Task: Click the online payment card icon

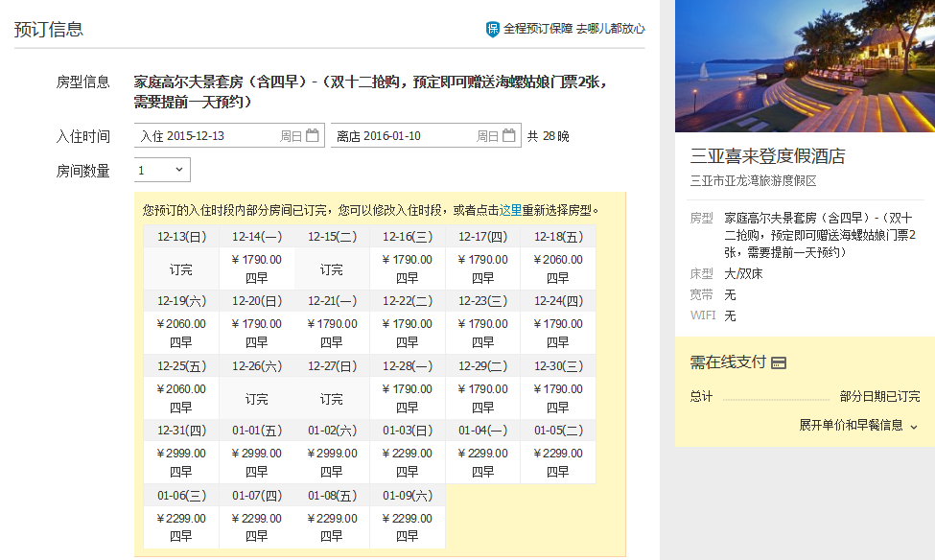Action: point(779,362)
